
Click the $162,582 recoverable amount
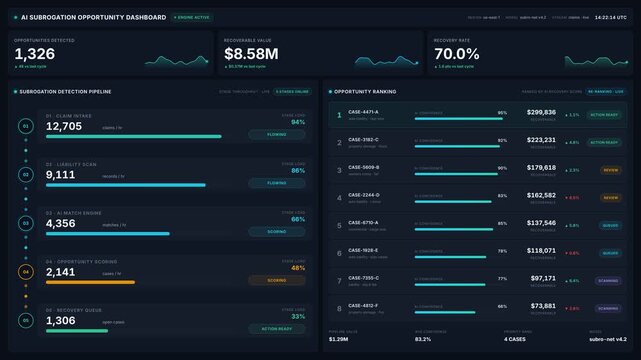[x=541, y=195]
